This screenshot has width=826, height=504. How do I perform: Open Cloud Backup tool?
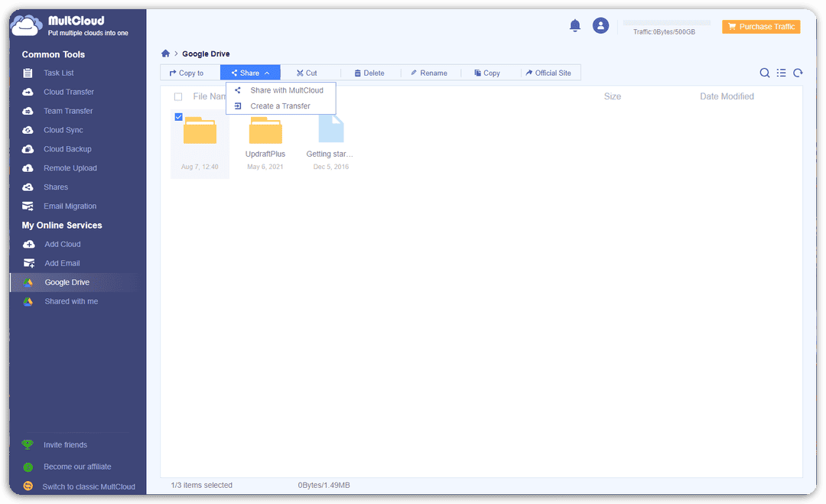tap(67, 149)
